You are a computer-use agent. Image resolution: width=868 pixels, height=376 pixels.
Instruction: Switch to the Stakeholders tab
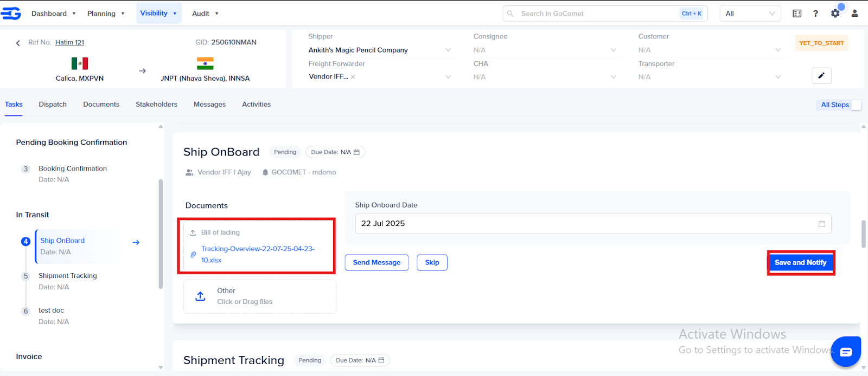[156, 105]
